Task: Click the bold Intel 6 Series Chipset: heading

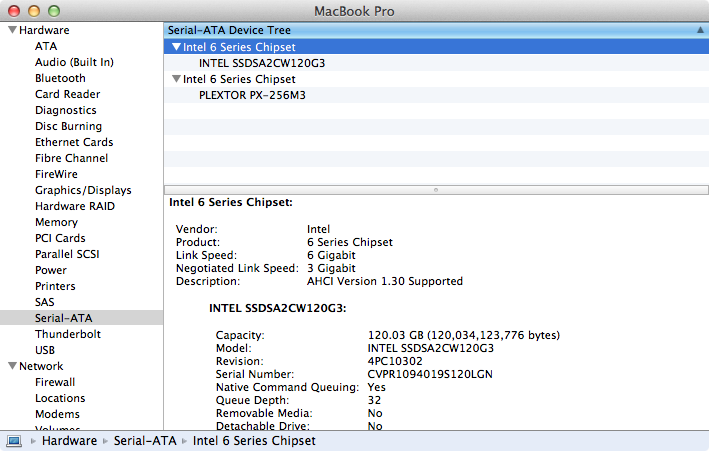Action: point(231,202)
